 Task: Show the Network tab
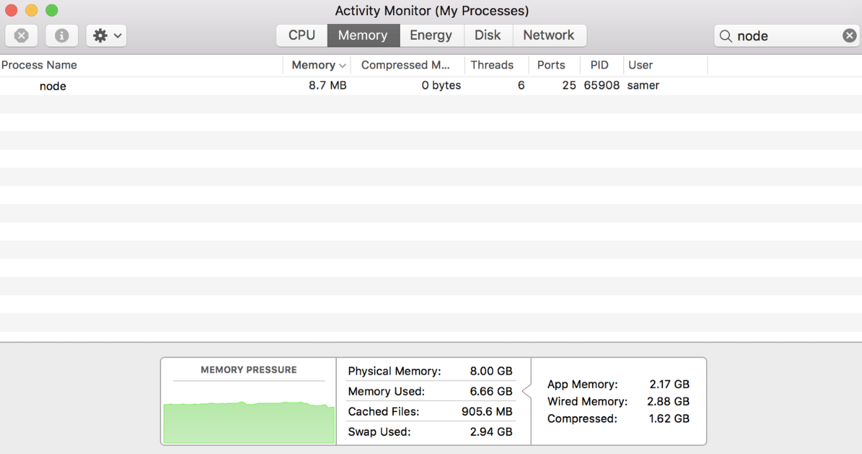click(549, 35)
